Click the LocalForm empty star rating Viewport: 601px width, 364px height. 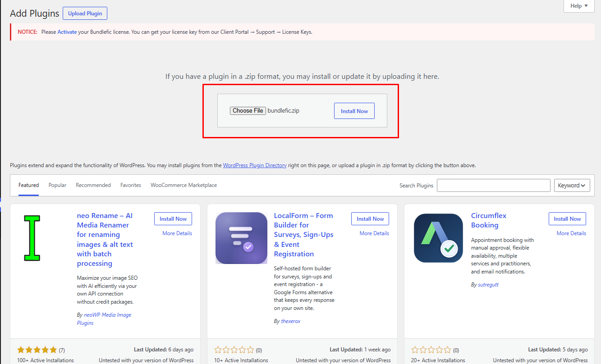pyautogui.click(x=234, y=350)
